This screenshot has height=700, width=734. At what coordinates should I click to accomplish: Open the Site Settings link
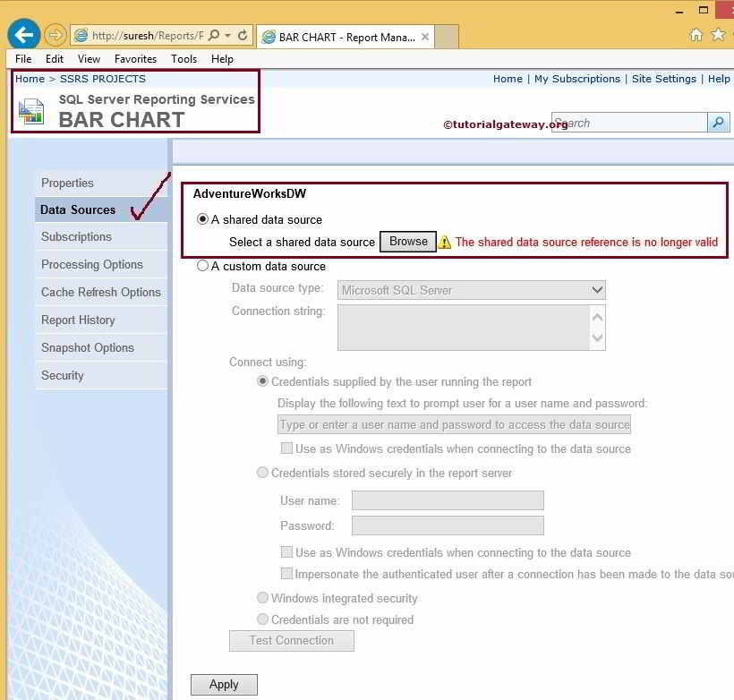pyautogui.click(x=664, y=79)
